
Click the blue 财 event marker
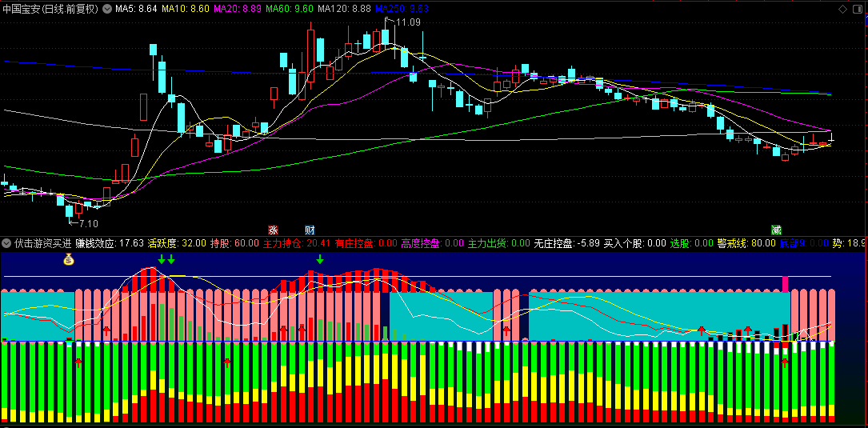tap(310, 230)
